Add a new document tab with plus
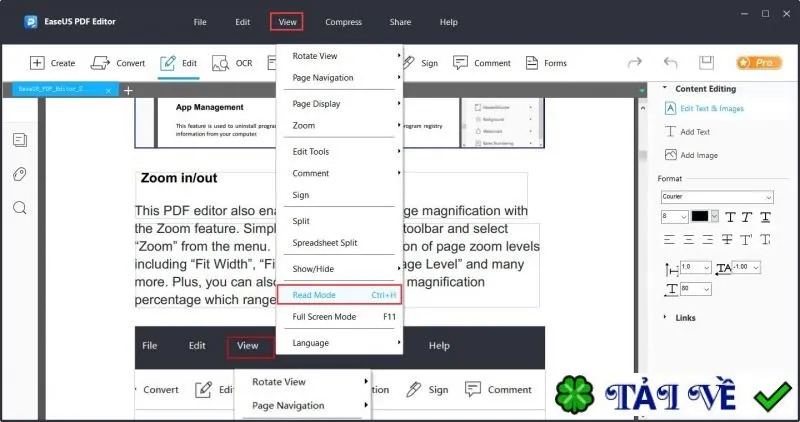 (x=128, y=90)
